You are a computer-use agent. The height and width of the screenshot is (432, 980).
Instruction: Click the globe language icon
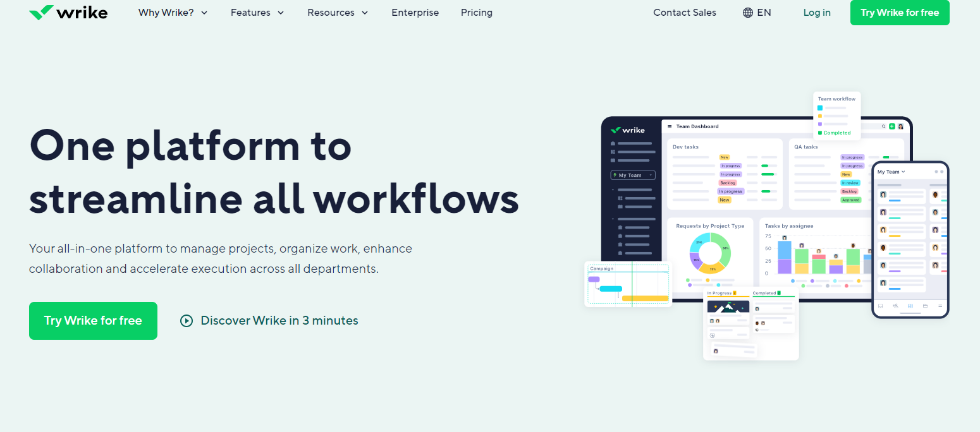coord(748,13)
